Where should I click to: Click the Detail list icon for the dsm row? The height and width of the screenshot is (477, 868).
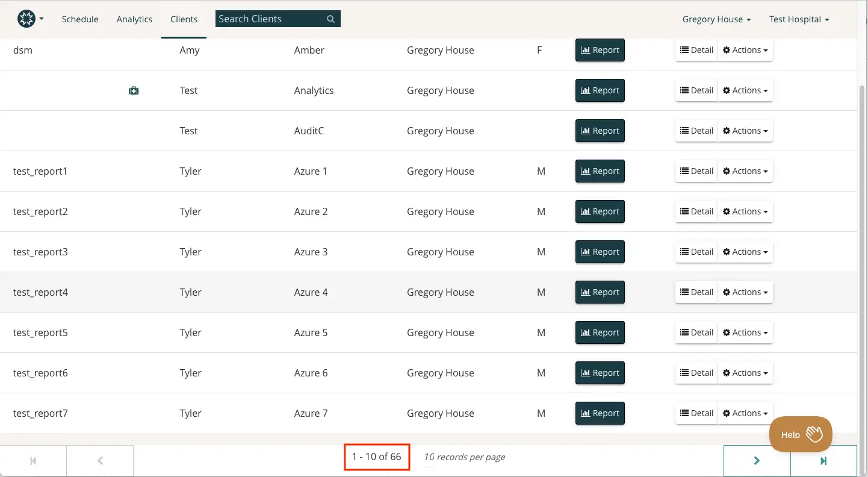[684, 50]
